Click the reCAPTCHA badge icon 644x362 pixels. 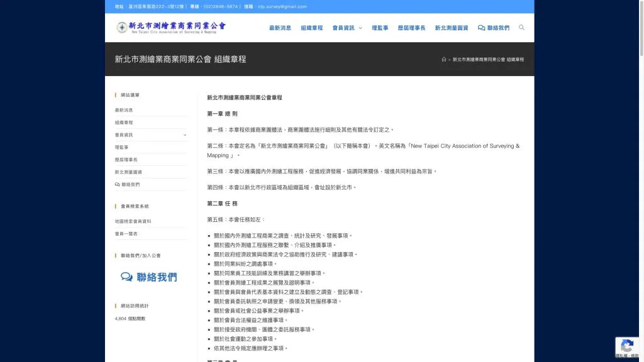click(626, 346)
